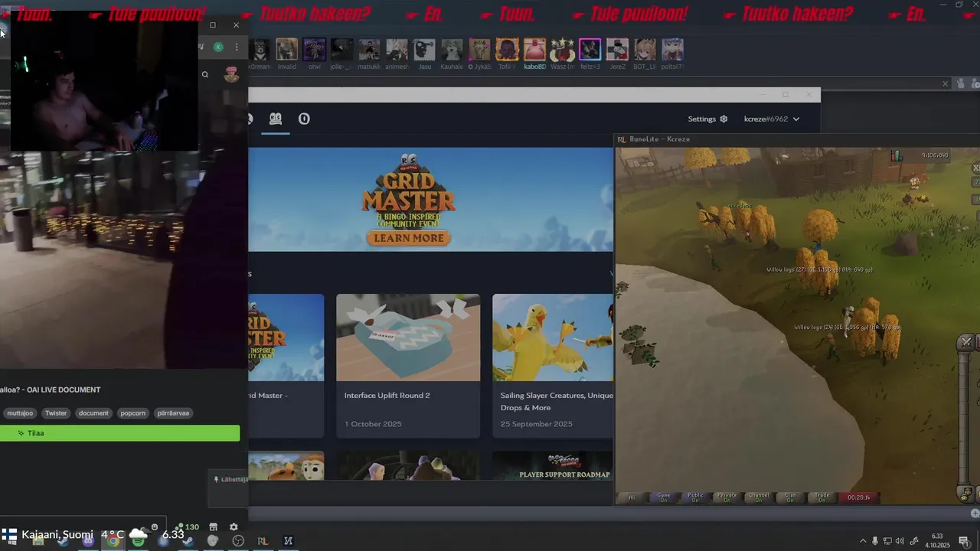Click the Chrome profile K avatar
Viewport: 980px width, 551px height.
[218, 47]
